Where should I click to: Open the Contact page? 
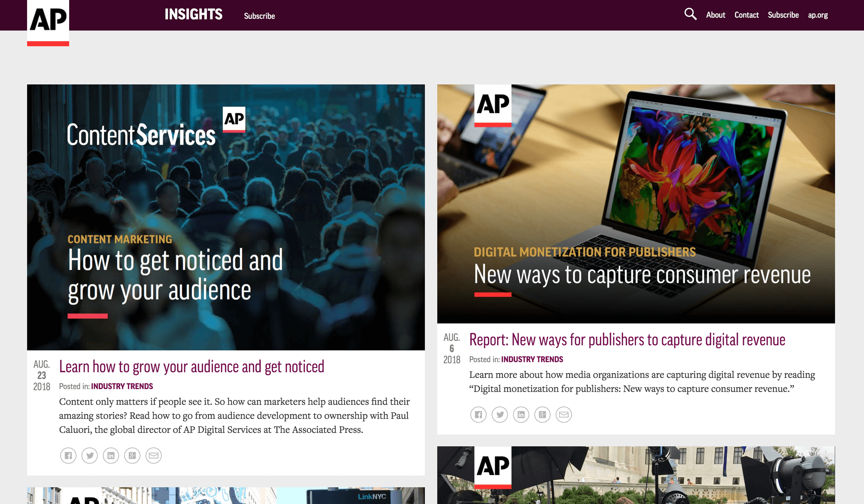(x=747, y=15)
